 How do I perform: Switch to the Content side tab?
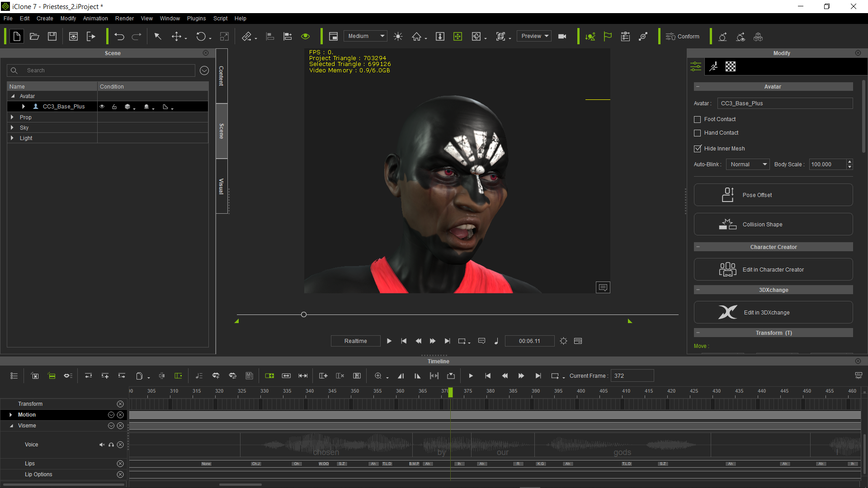tap(222, 76)
